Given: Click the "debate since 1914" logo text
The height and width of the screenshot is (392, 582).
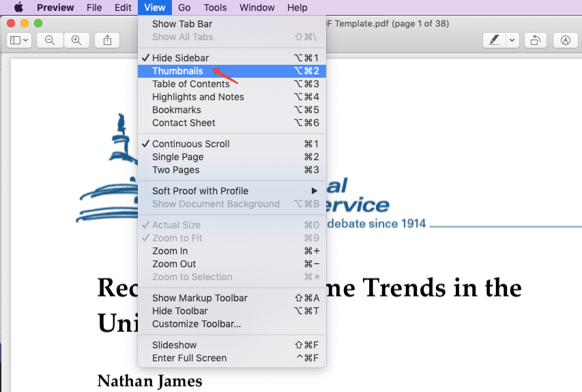Looking at the screenshot, I should coord(377,224).
